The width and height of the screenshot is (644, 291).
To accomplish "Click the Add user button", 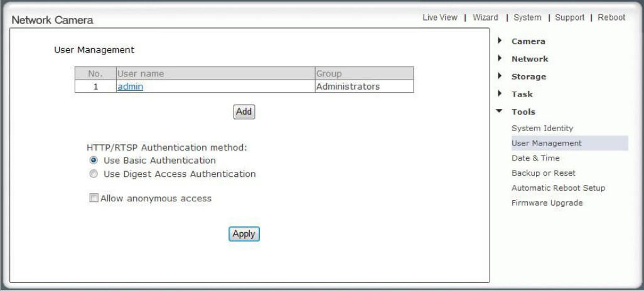I will pyautogui.click(x=244, y=112).
